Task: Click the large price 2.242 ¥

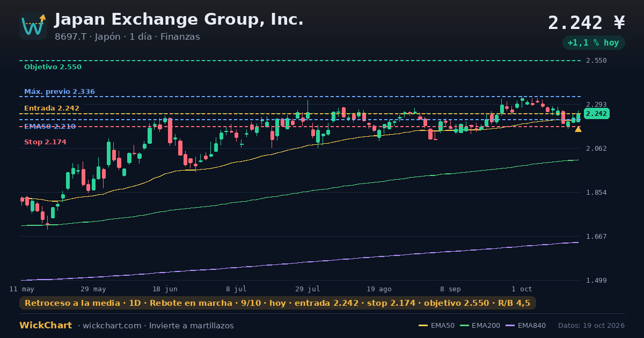Action: 587,23
